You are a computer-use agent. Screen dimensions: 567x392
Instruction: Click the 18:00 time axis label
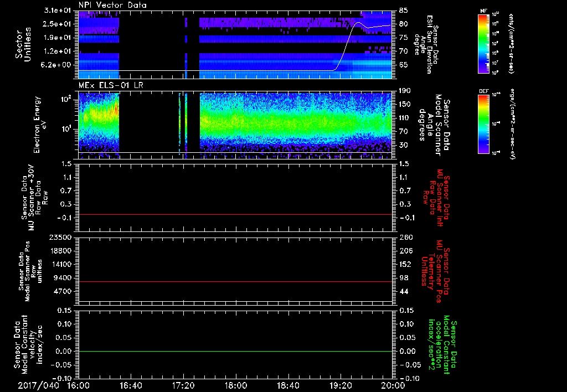[x=235, y=385]
